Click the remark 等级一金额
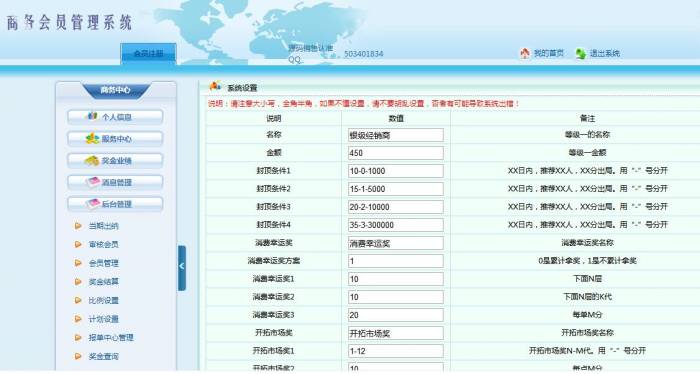 (x=588, y=153)
